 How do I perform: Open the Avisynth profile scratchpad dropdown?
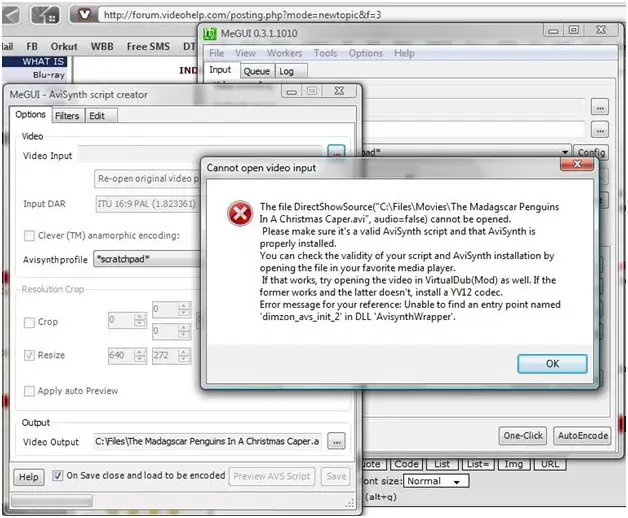pos(147,259)
